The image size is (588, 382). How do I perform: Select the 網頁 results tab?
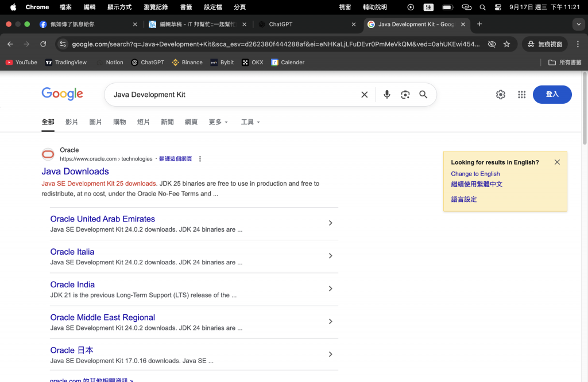[191, 122]
